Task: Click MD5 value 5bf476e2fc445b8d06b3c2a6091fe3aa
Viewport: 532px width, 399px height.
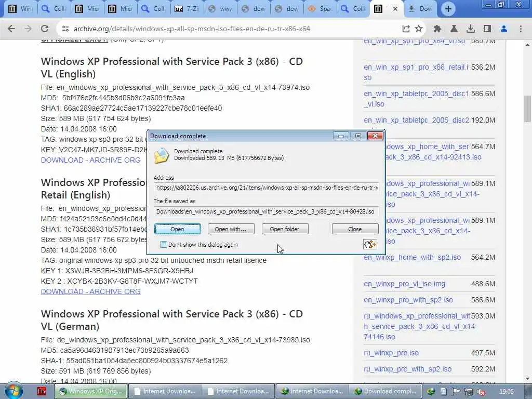Action: [124, 98]
